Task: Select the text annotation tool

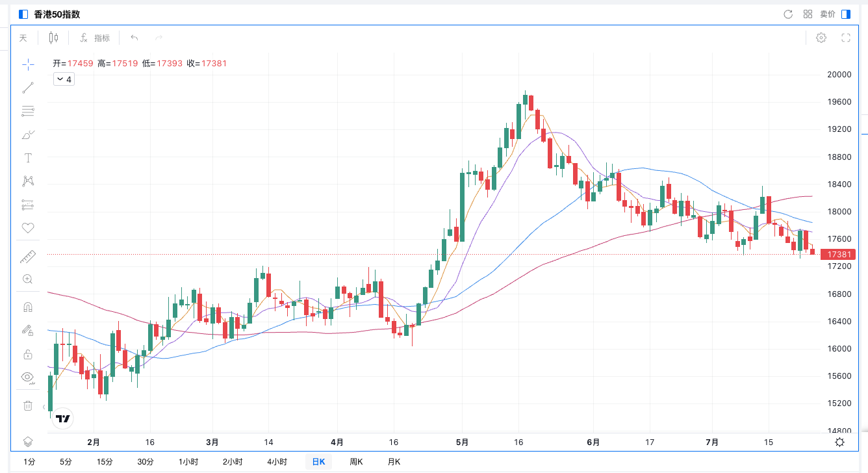Action: tap(28, 158)
